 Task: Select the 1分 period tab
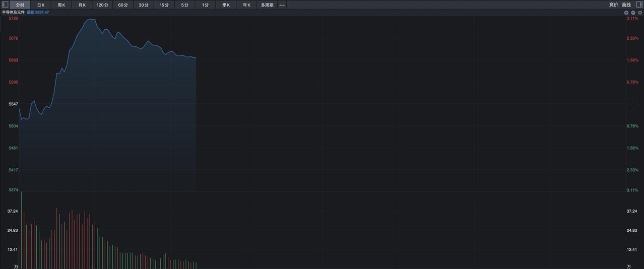(x=205, y=5)
